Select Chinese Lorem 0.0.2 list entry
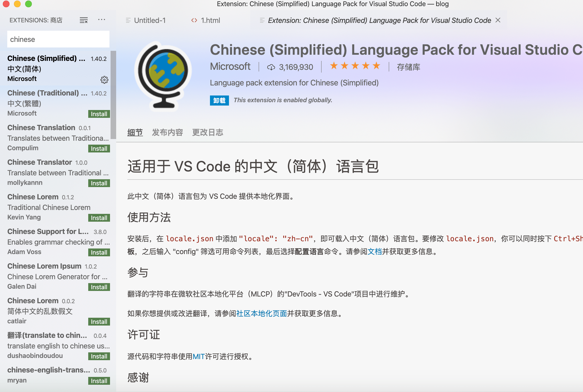This screenshot has width=583, height=392. pyautogui.click(x=55, y=311)
